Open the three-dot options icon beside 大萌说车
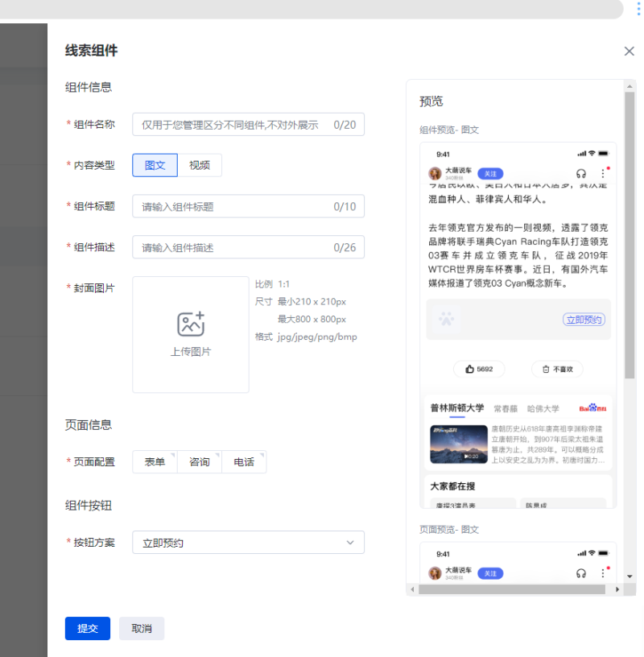 603,173
